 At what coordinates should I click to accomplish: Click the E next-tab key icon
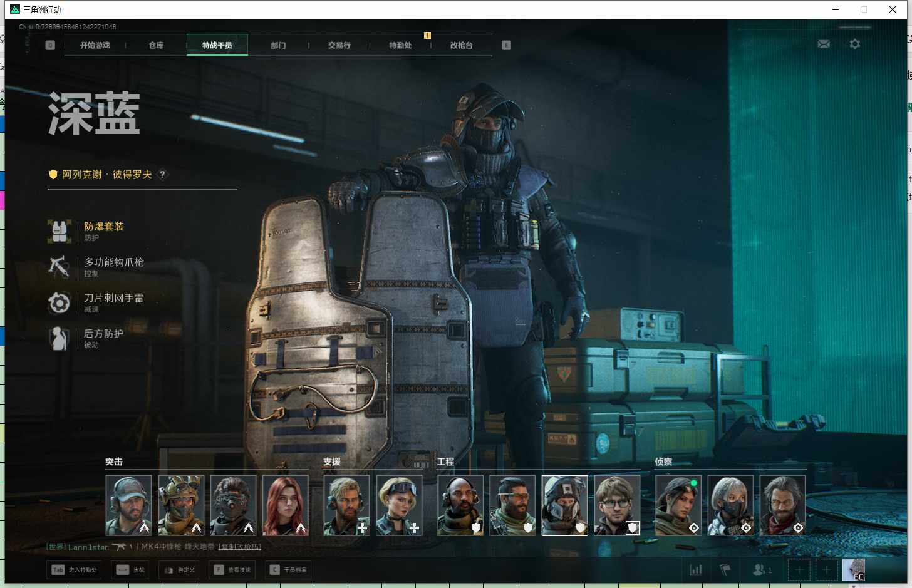[x=506, y=45]
